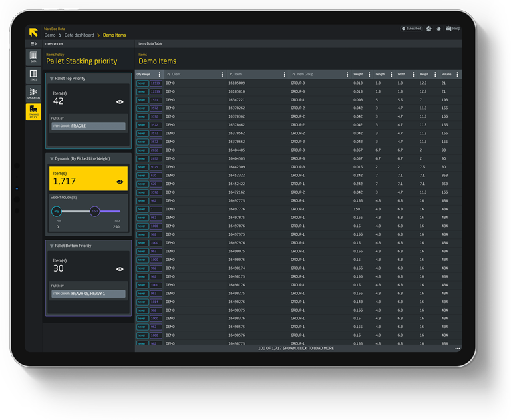Click the 150 maximum slider handle
The image size is (511, 420).
[x=95, y=211]
